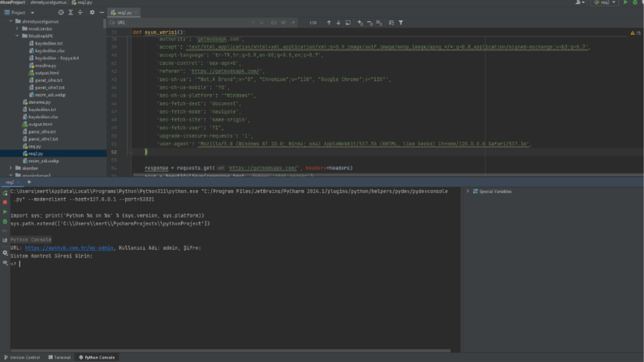Execute current console statement

click(x=5, y=212)
